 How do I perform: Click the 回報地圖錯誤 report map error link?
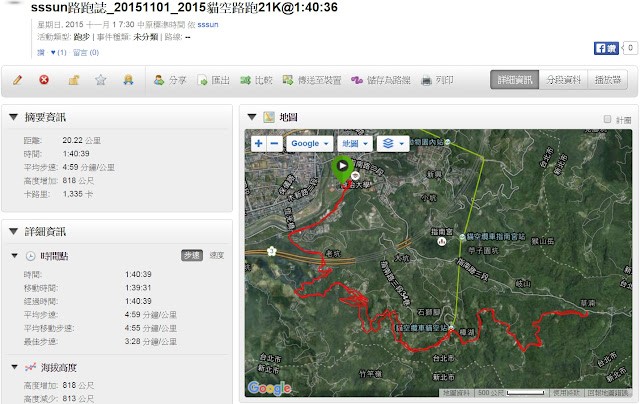click(x=608, y=393)
